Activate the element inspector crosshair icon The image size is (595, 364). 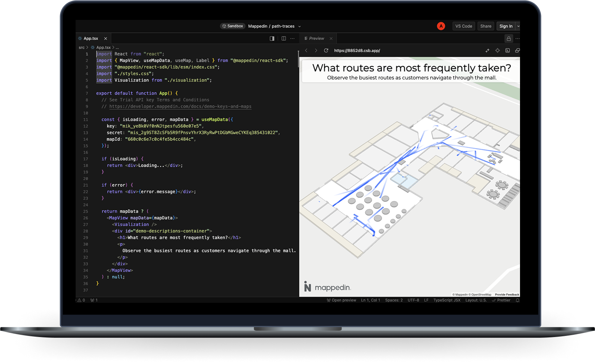point(498,51)
